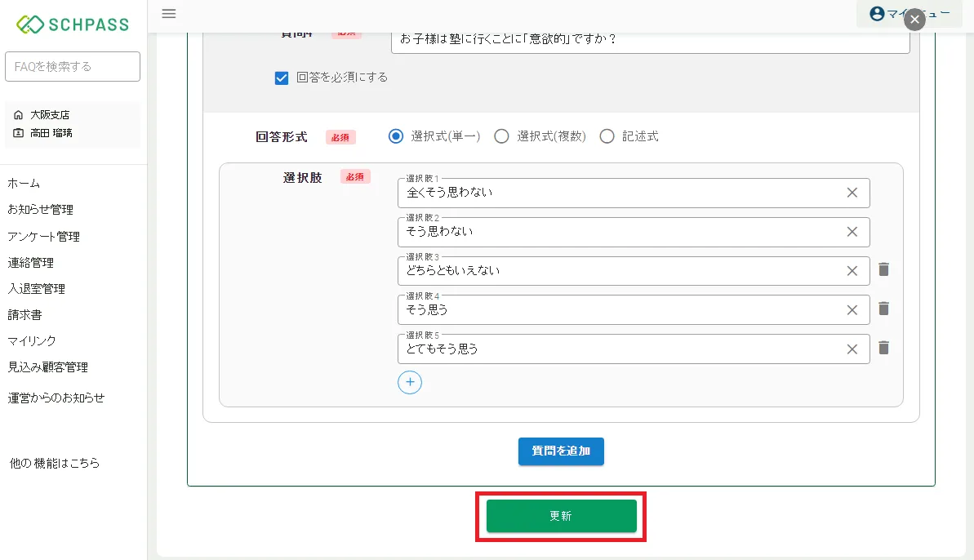Click the 高田 瑠璃 user card icon
Screen dimensions: 974x560
point(18,133)
